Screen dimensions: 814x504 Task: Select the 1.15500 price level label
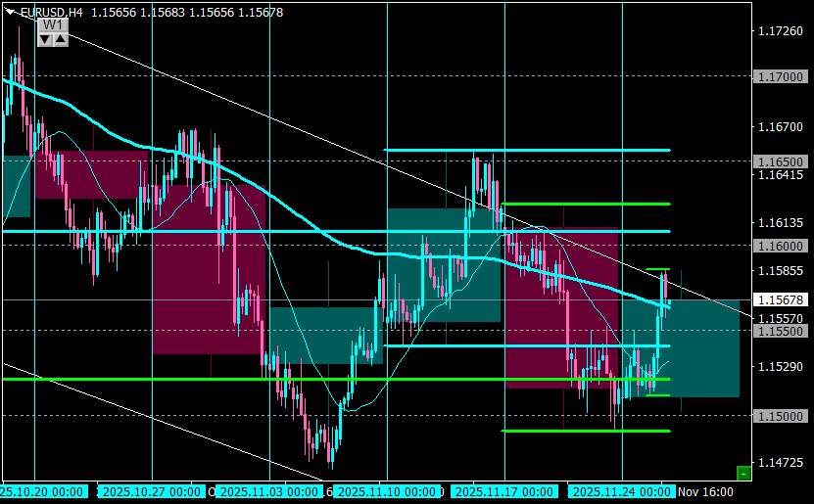pos(781,331)
